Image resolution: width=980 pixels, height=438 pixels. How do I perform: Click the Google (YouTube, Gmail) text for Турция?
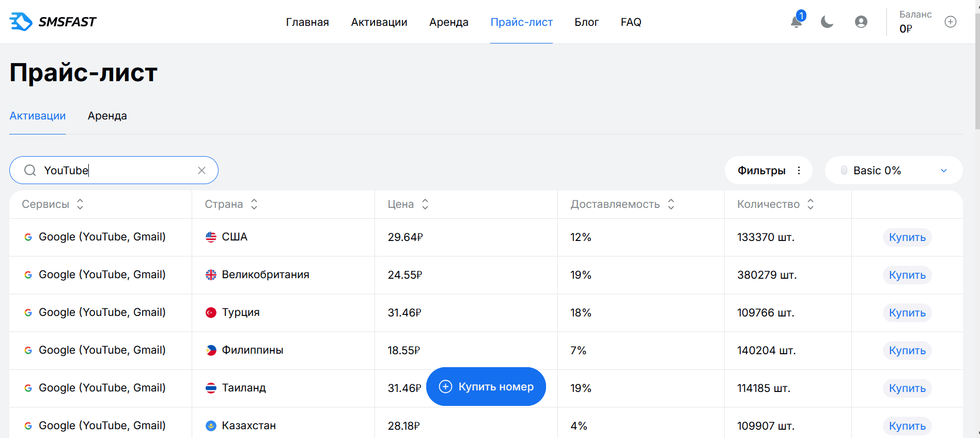tap(102, 312)
